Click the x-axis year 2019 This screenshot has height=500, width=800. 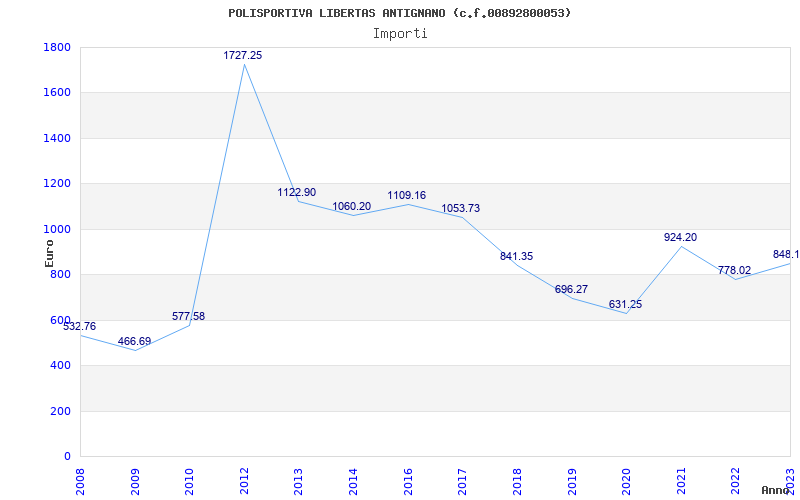tap(571, 482)
